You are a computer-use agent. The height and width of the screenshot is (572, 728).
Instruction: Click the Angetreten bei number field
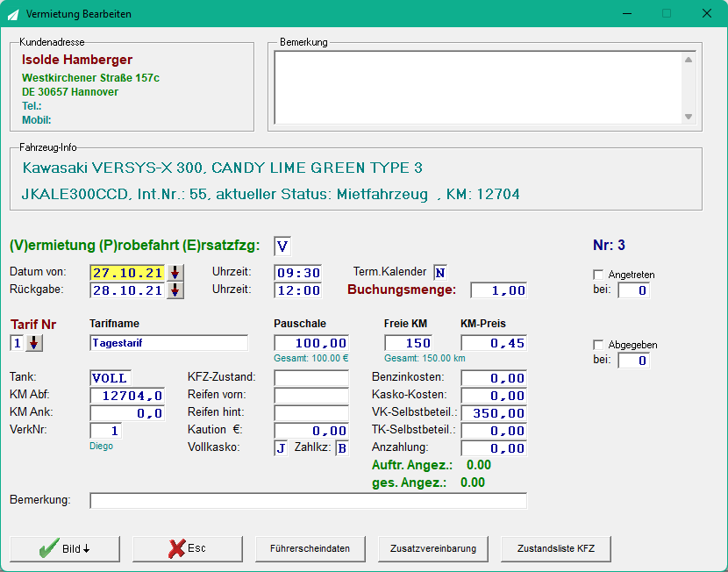(x=634, y=290)
